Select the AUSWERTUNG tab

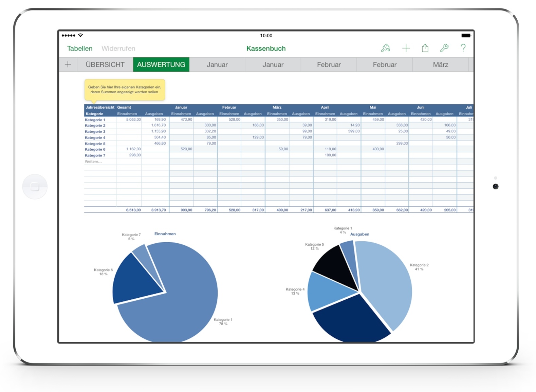161,64
